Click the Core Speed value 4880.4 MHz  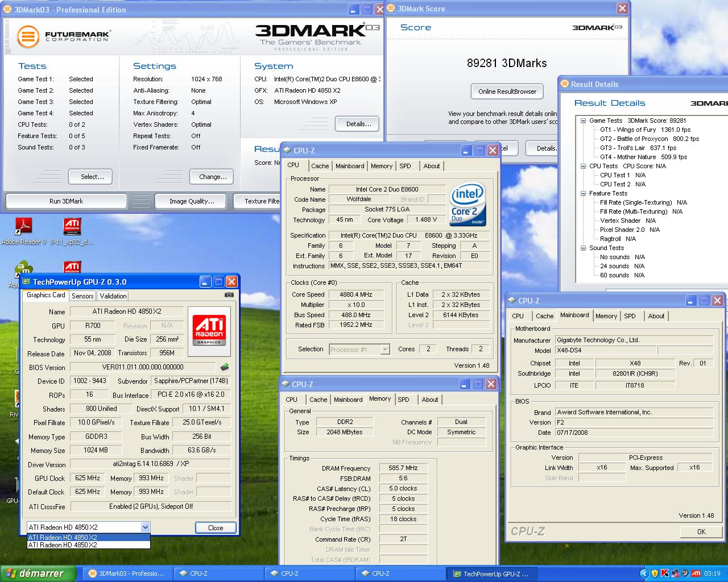pyautogui.click(x=356, y=294)
